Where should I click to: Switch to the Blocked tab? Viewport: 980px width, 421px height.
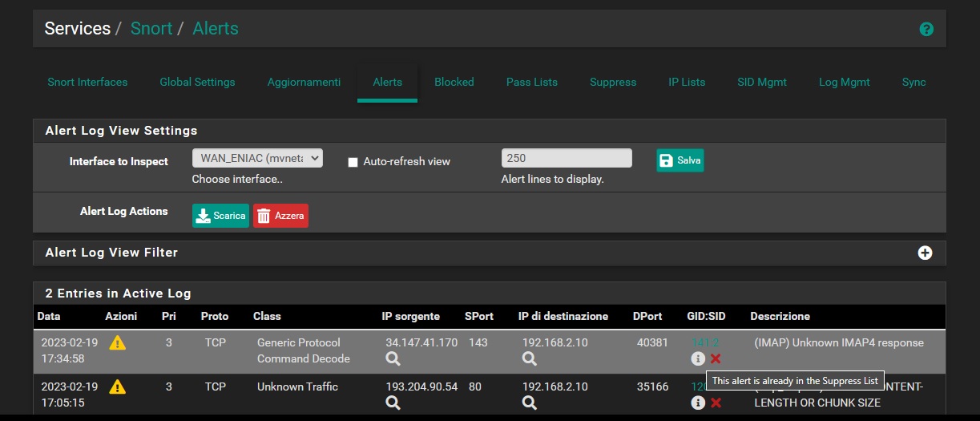(454, 82)
